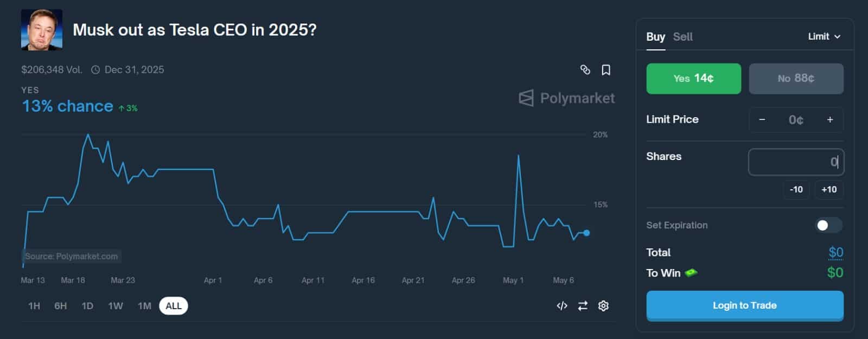The image size is (868, 339).
Task: Bookmark this Musk CEO market
Action: (x=606, y=70)
